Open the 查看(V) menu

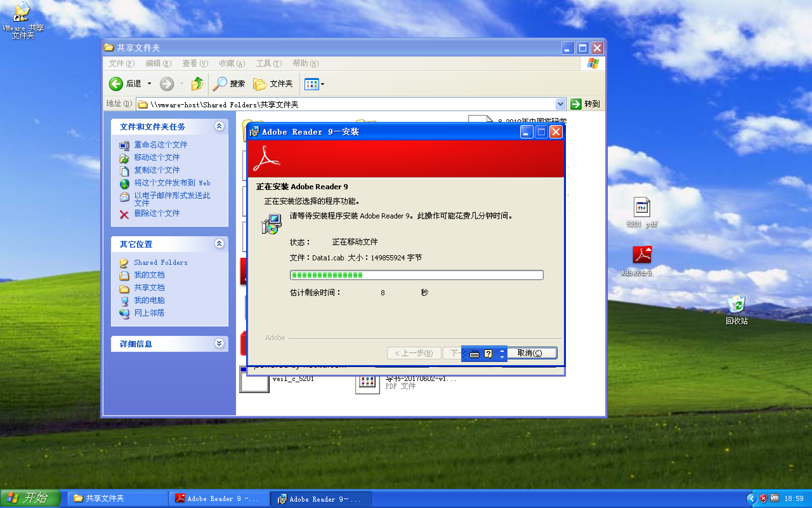[195, 63]
